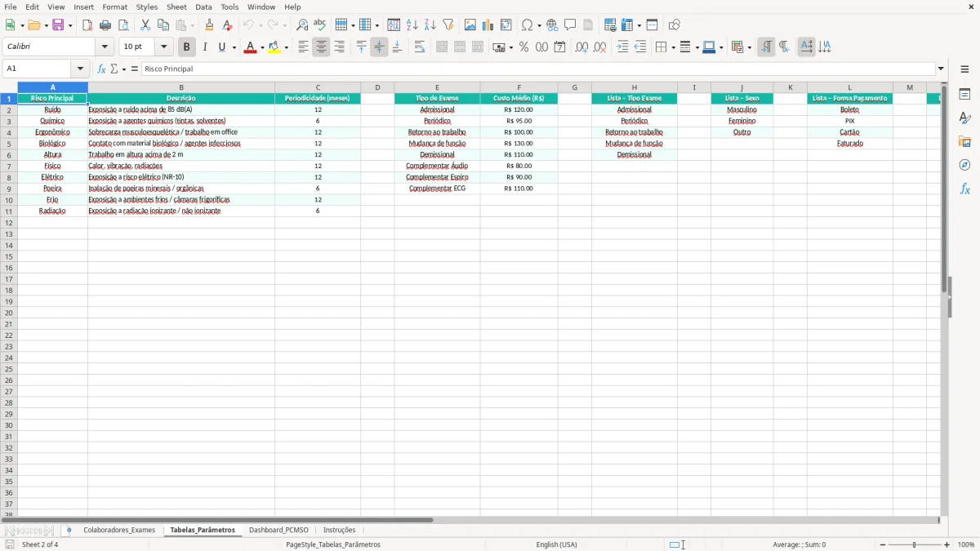The height and width of the screenshot is (551, 980).
Task: Open the Function Wizard fx
Action: [101, 69]
